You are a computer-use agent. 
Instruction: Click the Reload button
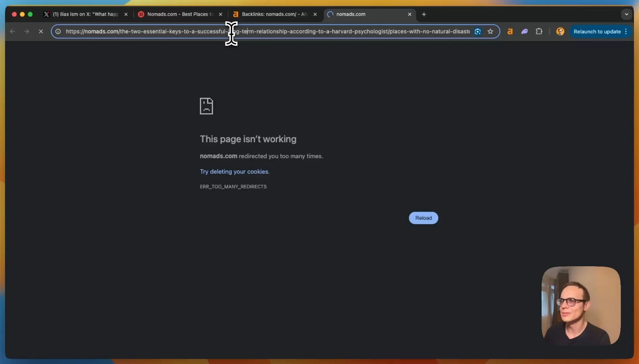point(423,218)
